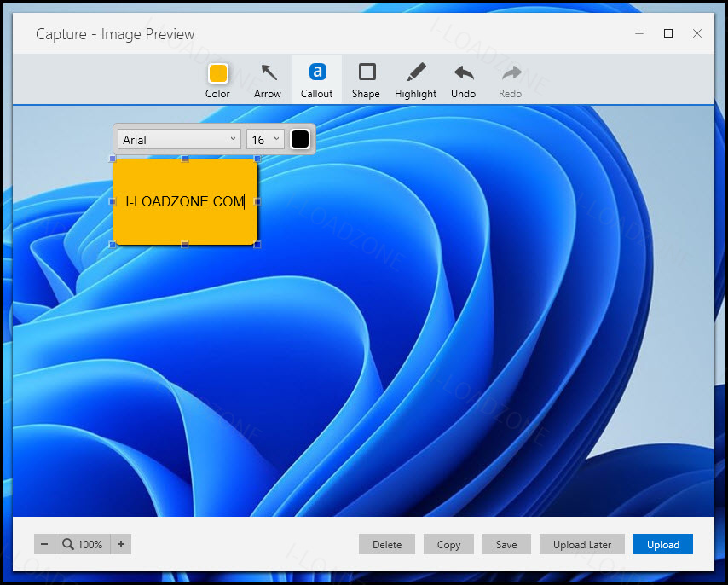Maximize the Capture preview window
Image resolution: width=728 pixels, height=585 pixels.
[668, 33]
